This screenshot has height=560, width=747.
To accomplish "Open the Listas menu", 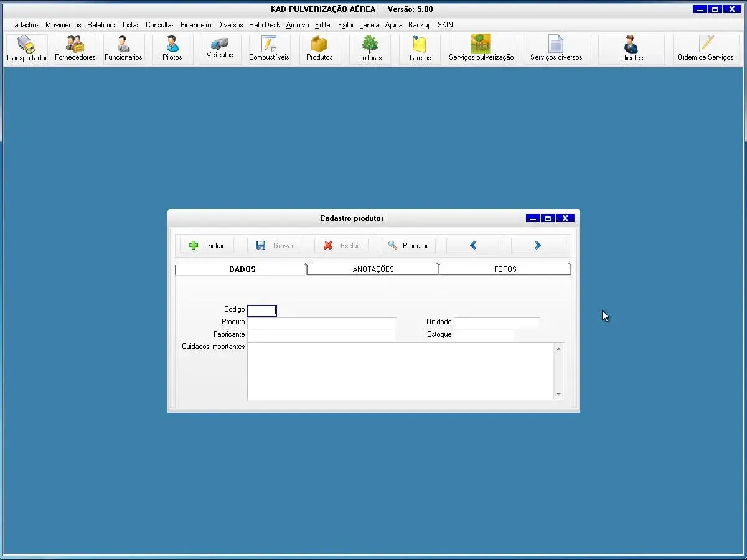I will click(131, 25).
